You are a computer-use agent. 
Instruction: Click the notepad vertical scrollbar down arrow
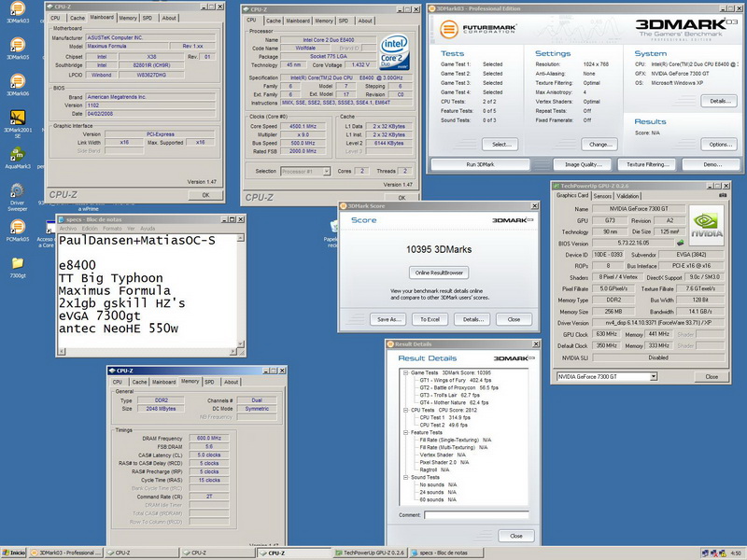tap(241, 343)
